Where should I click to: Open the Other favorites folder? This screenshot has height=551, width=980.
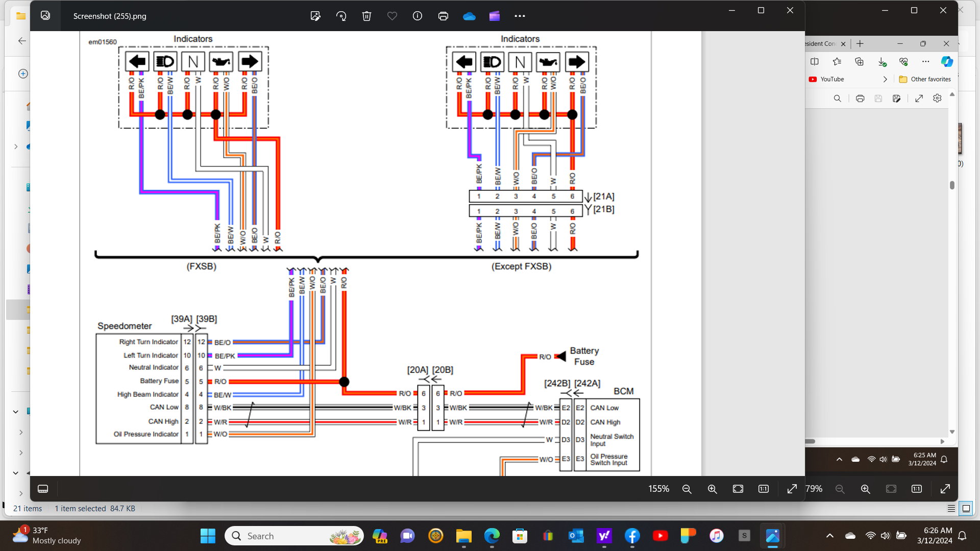[x=925, y=79]
